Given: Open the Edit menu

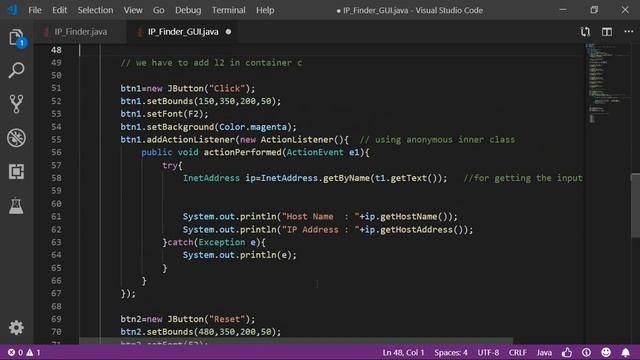Looking at the screenshot, I should point(59,10).
